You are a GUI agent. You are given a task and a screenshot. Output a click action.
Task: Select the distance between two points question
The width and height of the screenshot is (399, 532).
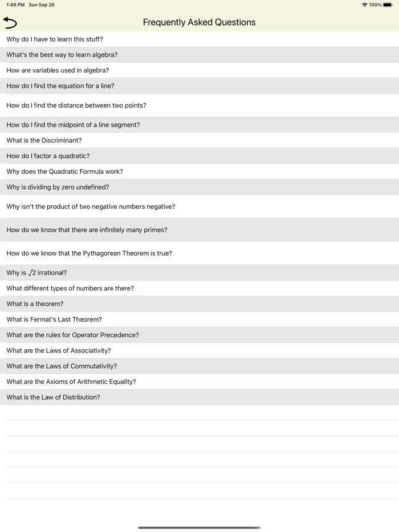(76, 105)
